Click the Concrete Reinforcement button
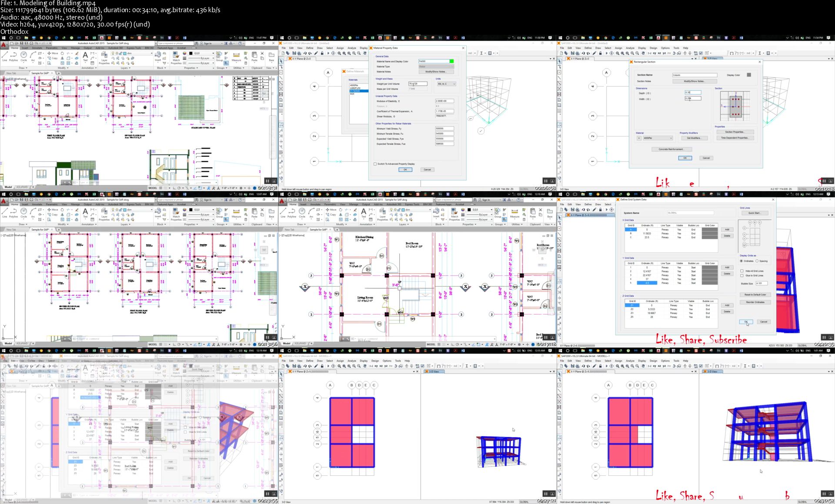The width and height of the screenshot is (835, 504). click(672, 149)
